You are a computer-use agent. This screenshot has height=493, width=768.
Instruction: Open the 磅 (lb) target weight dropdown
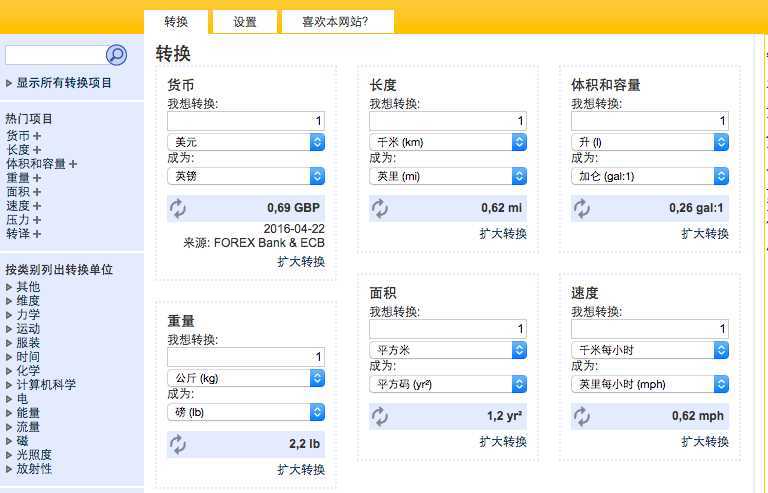click(x=246, y=412)
